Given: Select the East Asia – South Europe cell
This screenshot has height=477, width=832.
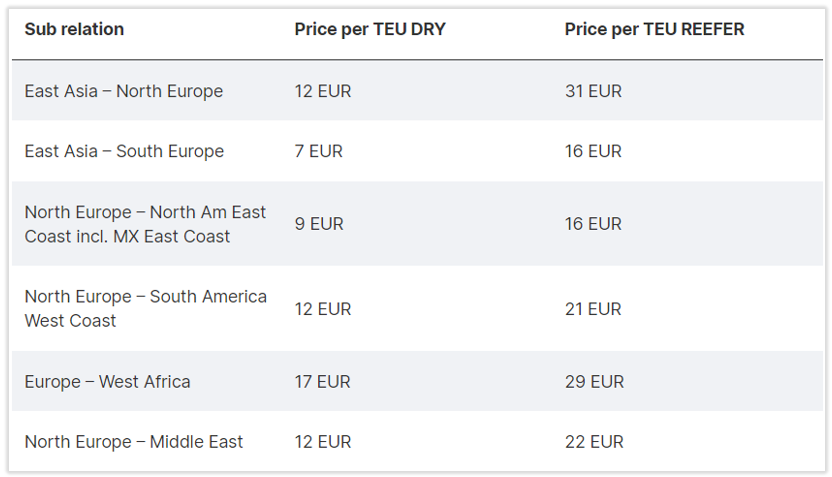Looking at the screenshot, I should pos(124,151).
